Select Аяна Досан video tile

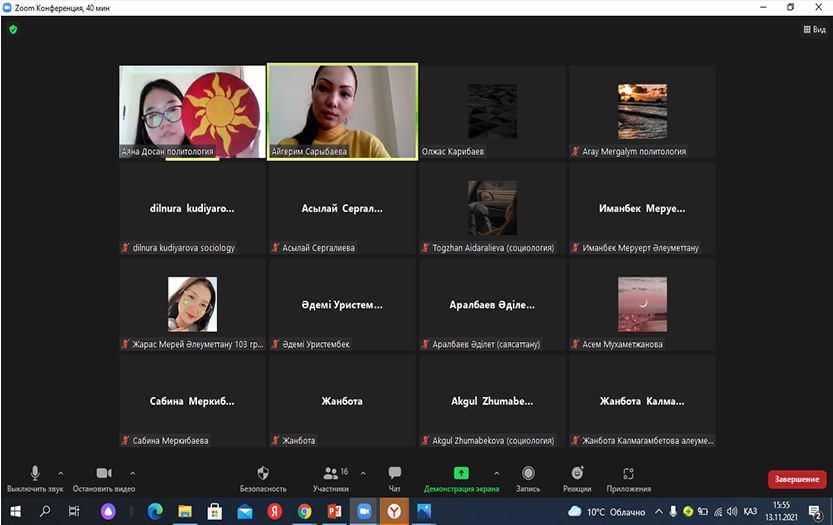coord(192,111)
